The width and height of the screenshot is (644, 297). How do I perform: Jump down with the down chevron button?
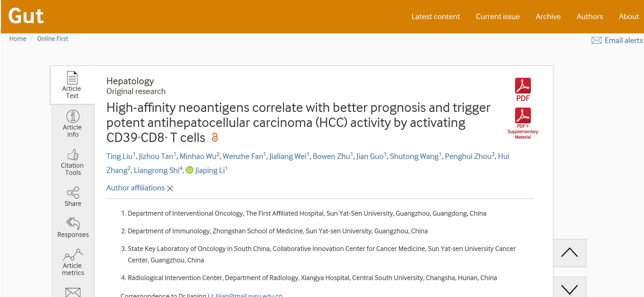[x=570, y=287]
